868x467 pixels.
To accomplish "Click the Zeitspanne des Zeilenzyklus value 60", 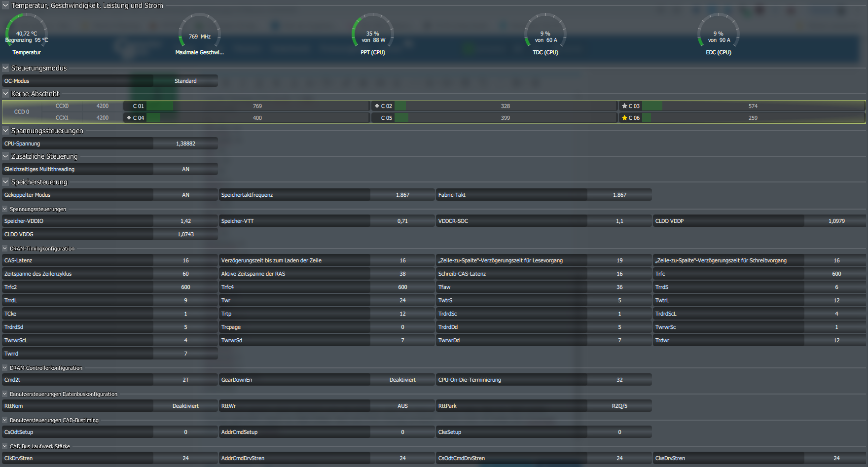I will click(x=185, y=274).
